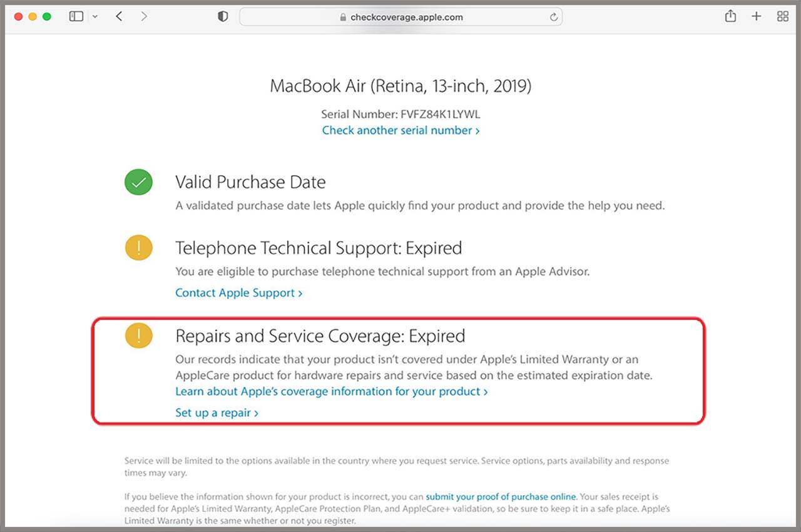Click the lock icon in the address bar

pyautogui.click(x=343, y=18)
